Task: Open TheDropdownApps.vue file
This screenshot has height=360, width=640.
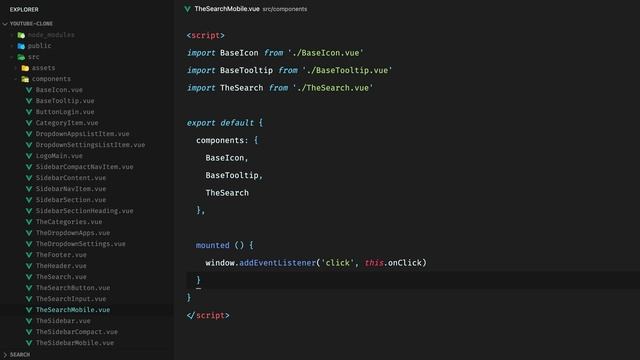Action: click(73, 233)
